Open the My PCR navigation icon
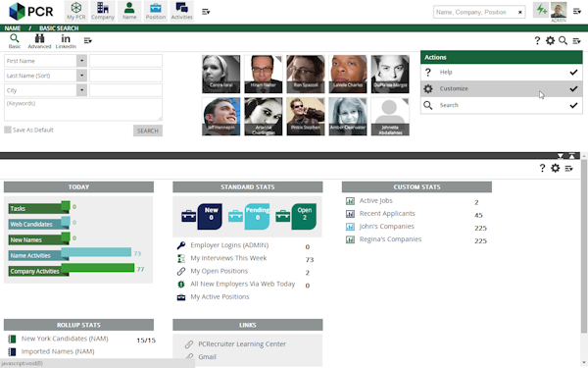588x368 pixels. [76, 11]
